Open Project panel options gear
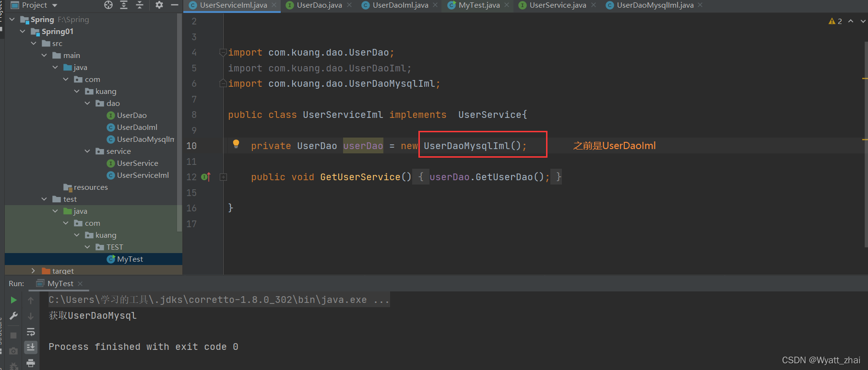 (x=159, y=5)
